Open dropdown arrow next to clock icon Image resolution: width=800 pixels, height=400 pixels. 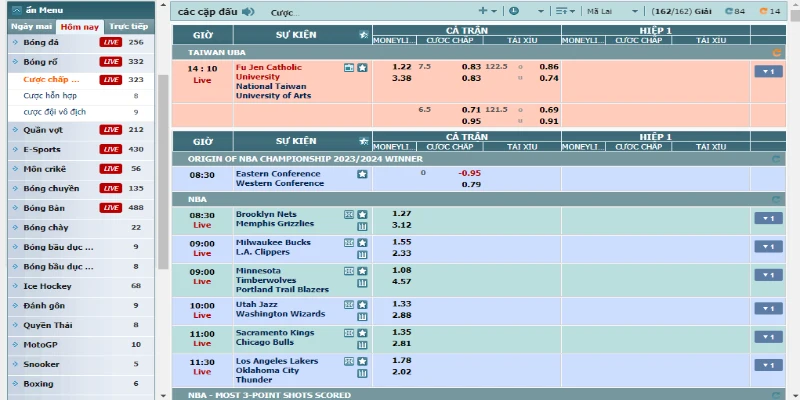[x=540, y=11]
